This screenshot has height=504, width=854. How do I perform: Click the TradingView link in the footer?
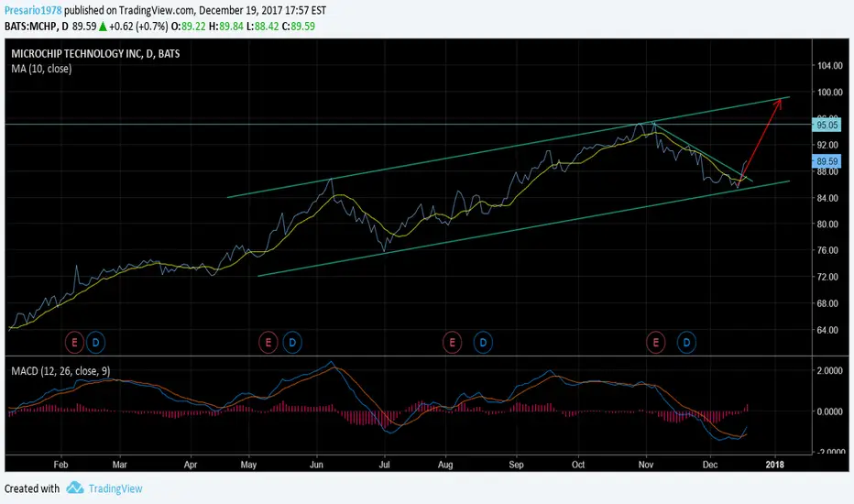coord(115,488)
